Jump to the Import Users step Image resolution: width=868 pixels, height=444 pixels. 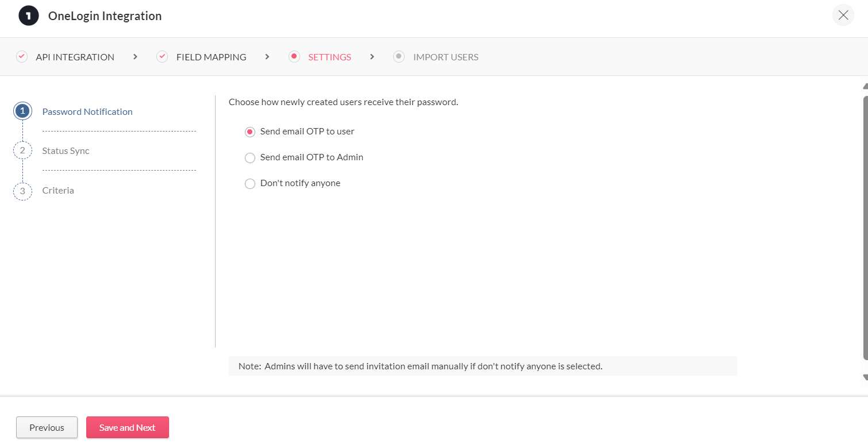click(445, 57)
